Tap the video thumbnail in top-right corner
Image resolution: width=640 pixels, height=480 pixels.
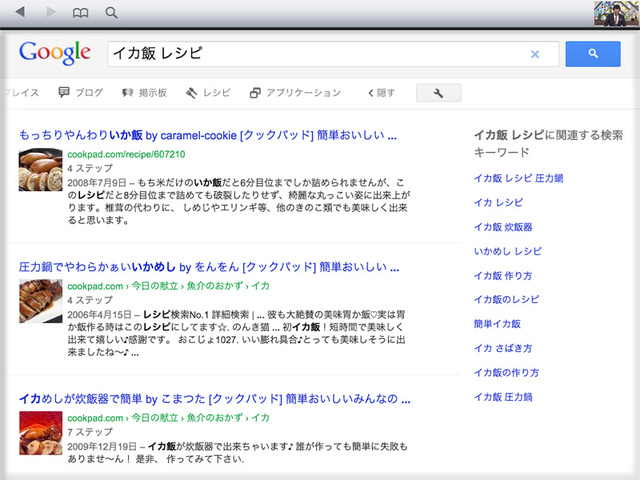point(615,14)
